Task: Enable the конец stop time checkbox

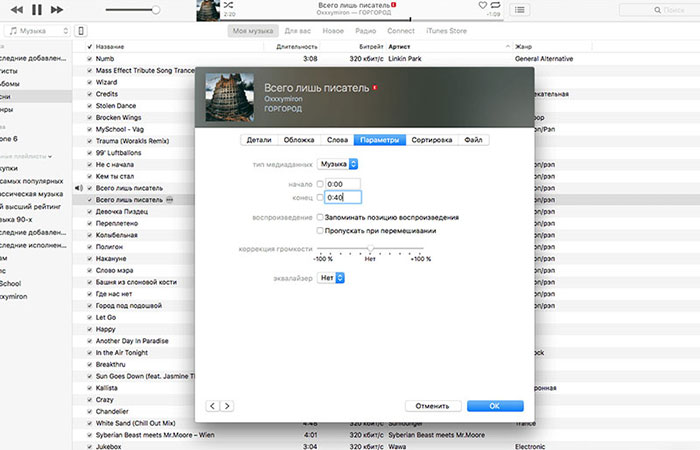Action: (x=320, y=197)
